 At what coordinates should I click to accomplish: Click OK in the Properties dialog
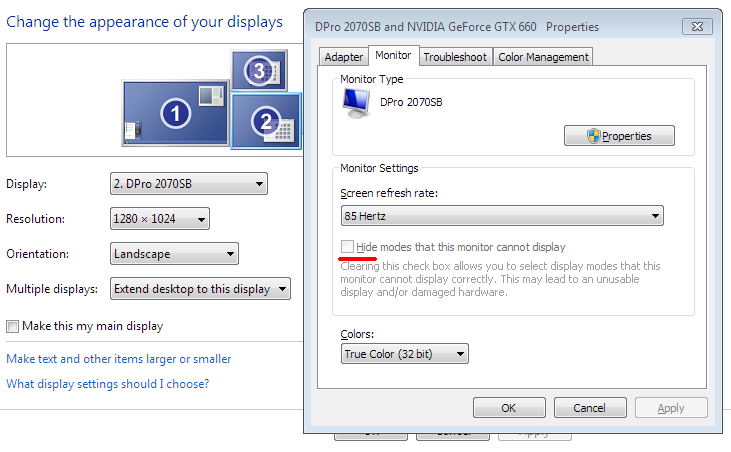(509, 408)
